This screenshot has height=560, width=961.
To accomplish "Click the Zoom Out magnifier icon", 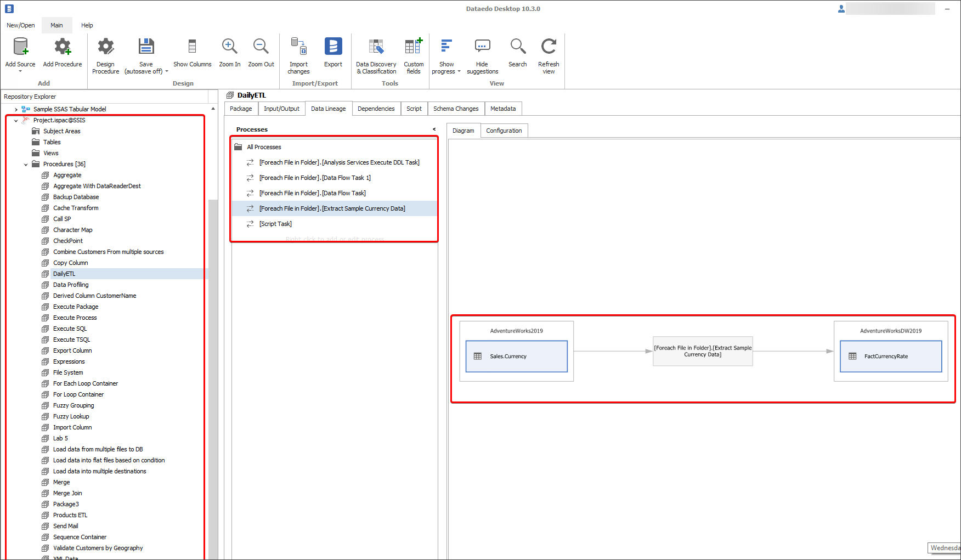I will point(261,47).
